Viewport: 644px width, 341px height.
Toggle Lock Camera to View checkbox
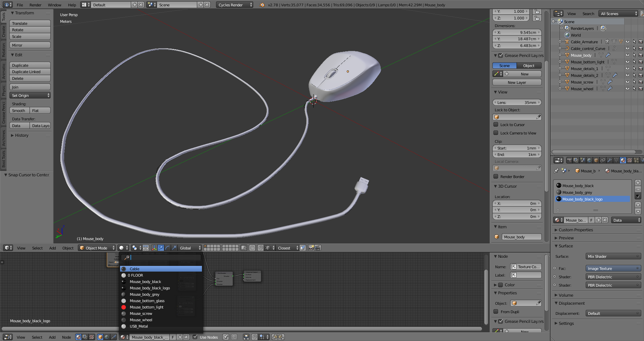[496, 133]
